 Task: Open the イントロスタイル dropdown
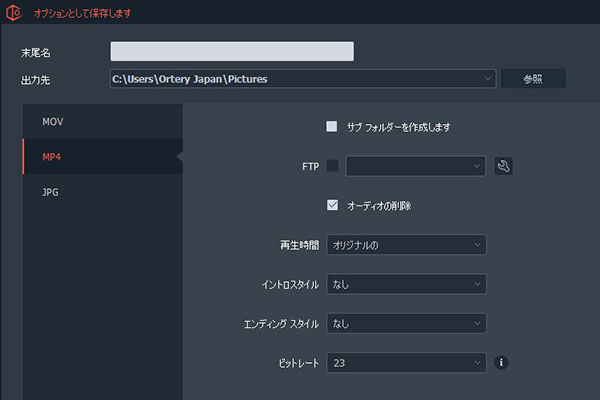pos(406,285)
